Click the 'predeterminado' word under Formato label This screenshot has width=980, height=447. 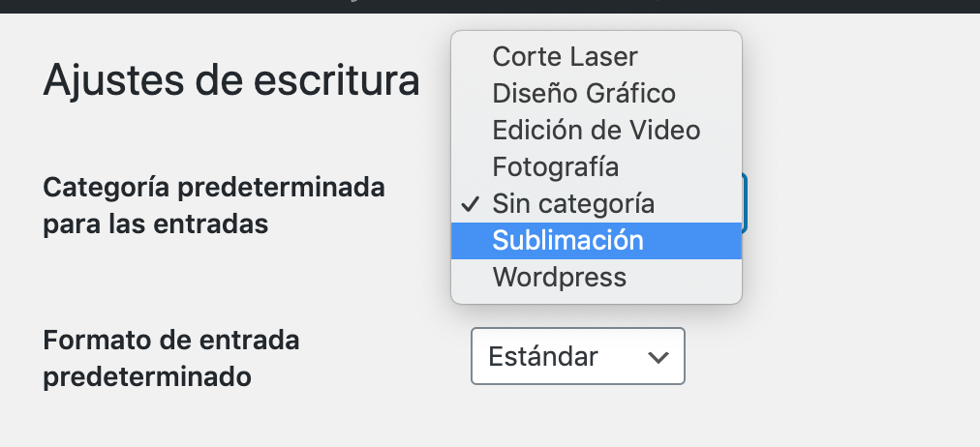pyautogui.click(x=147, y=377)
